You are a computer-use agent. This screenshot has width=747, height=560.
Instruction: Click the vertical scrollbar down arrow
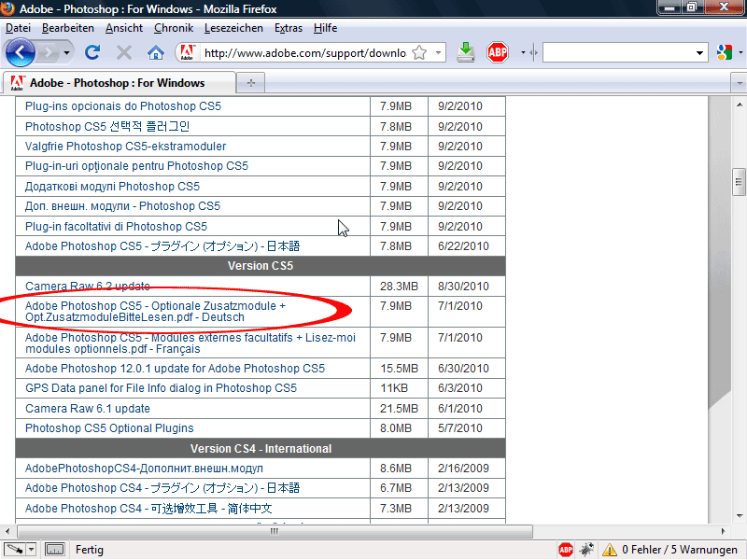[x=739, y=516]
